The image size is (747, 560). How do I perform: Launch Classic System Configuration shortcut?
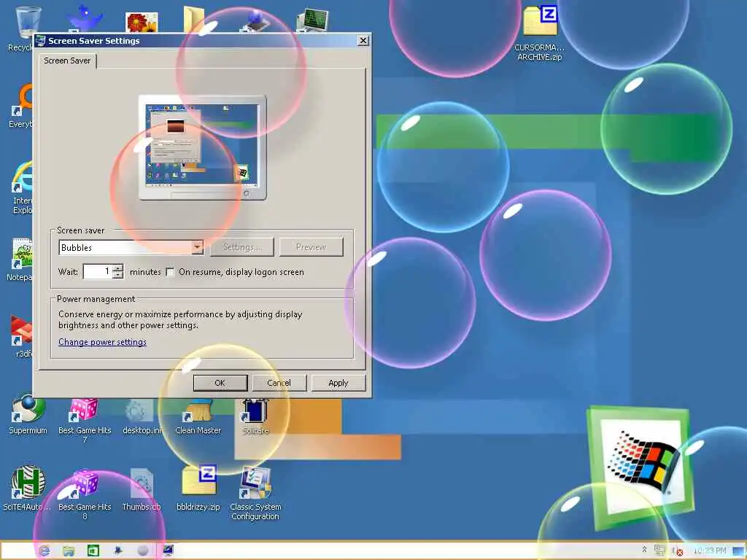click(255, 493)
